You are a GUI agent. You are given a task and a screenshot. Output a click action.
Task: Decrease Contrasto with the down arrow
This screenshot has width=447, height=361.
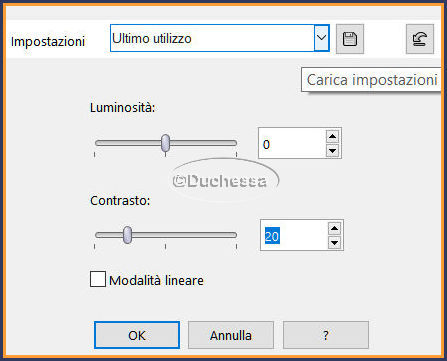(x=334, y=243)
